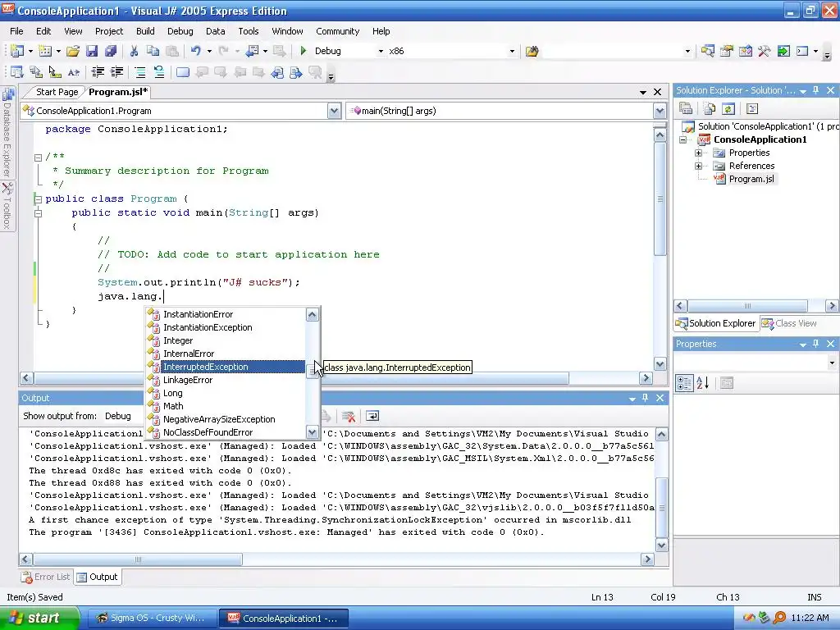Click the Windows start button
The image size is (840, 630).
pos(39,618)
